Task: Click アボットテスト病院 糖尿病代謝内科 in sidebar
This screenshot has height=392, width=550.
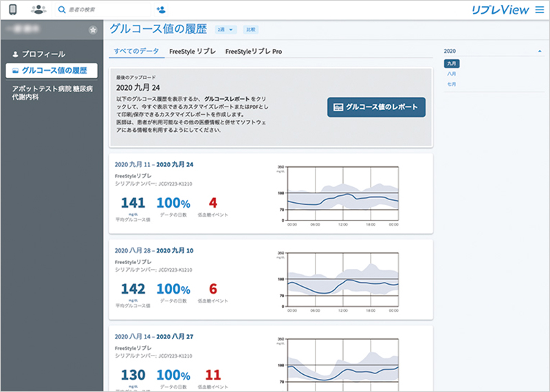Action: (52, 93)
